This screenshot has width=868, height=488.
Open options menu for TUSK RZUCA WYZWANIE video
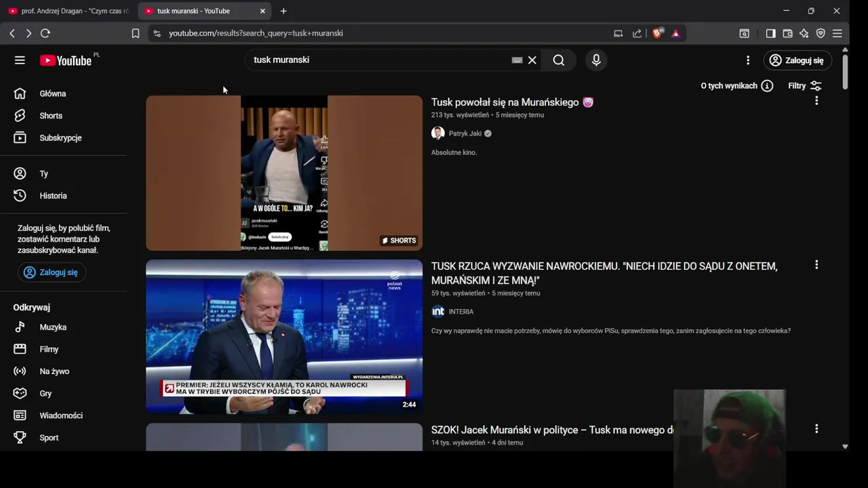[816, 265]
